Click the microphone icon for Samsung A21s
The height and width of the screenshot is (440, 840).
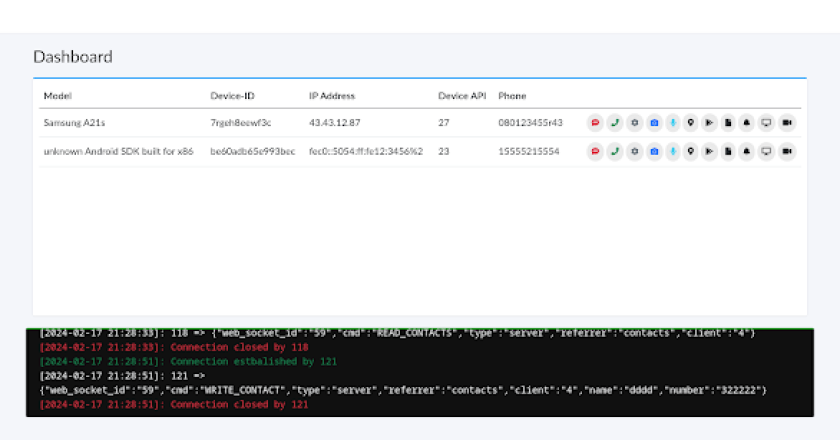[x=672, y=123]
